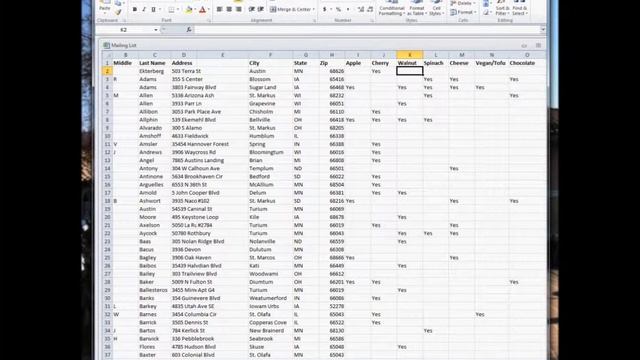Screen dimensions: 640x360
Task: Increase decimal places
Action: (361, 9)
